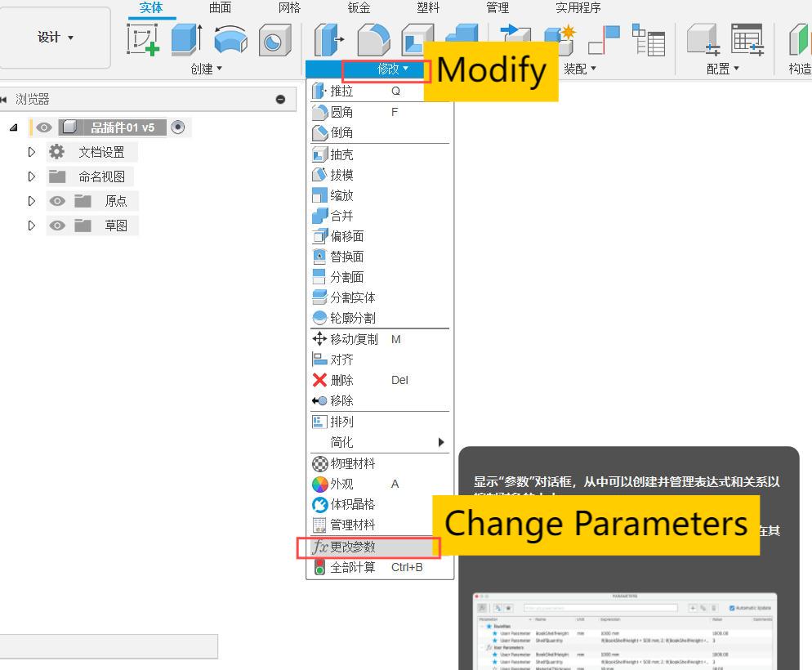Viewport: 812px width, 670px height.
Task: Click the Press Pull toolbar icon
Action: pos(329,39)
